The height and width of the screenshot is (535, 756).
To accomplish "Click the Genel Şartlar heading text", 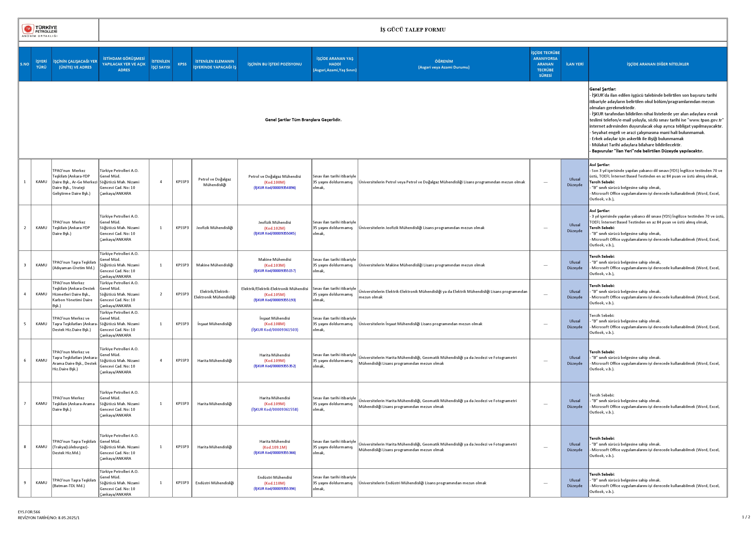I will coord(603,89).
